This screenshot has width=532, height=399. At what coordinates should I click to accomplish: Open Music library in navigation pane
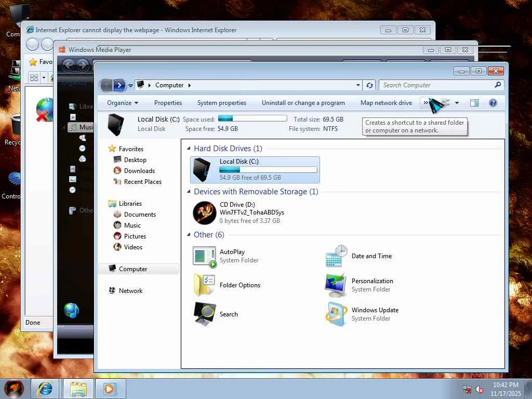tap(132, 225)
